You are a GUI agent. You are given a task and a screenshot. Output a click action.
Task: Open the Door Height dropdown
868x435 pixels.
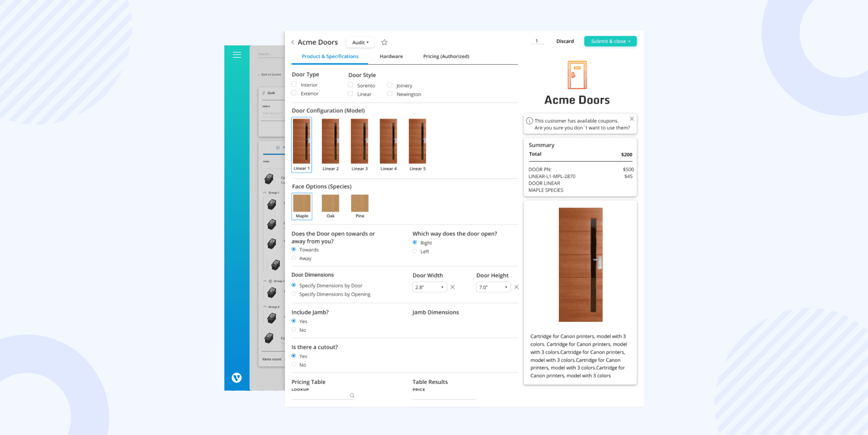493,287
